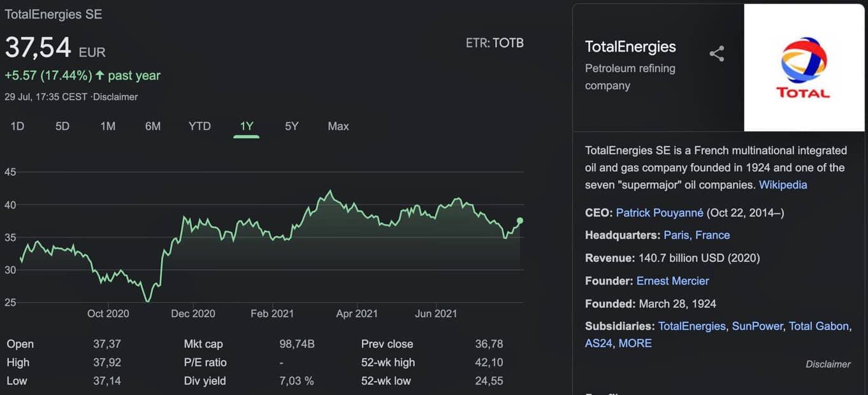Click the +5.57 (17.44%) past year change

click(82, 75)
